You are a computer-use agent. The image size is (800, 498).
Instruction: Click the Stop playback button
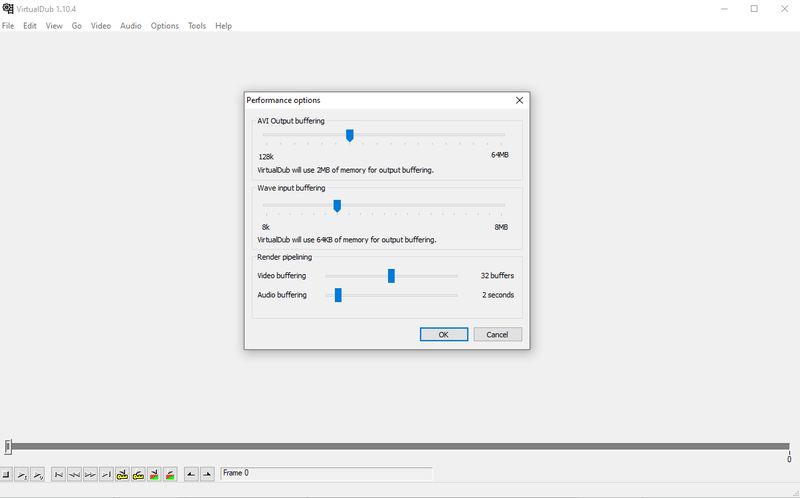point(6,474)
